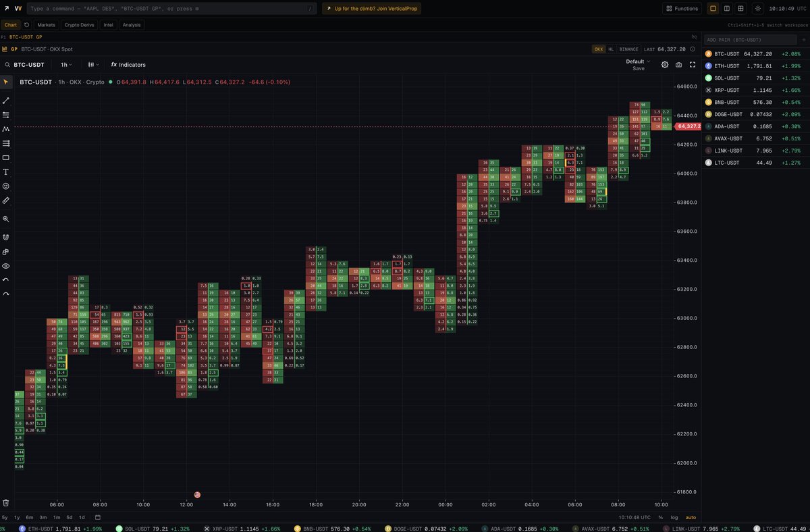Select the rectangle shape tool
This screenshot has height=532, width=810.
(x=6, y=157)
